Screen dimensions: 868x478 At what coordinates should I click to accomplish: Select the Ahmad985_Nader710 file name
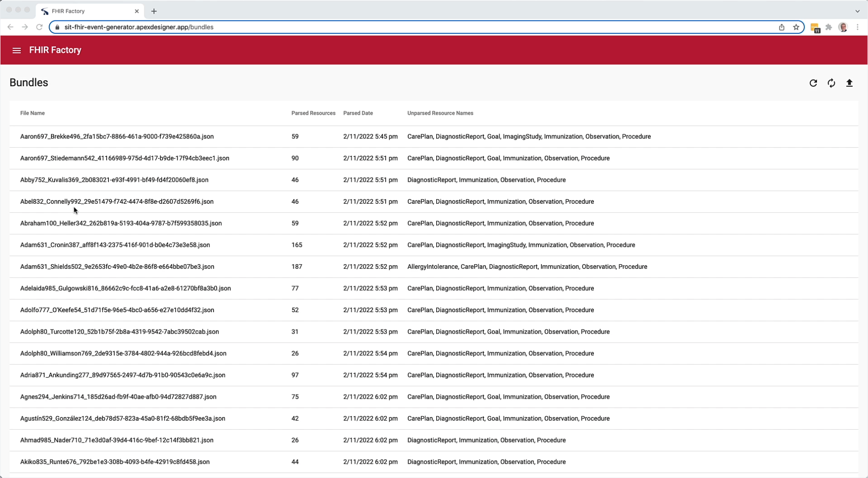click(117, 440)
